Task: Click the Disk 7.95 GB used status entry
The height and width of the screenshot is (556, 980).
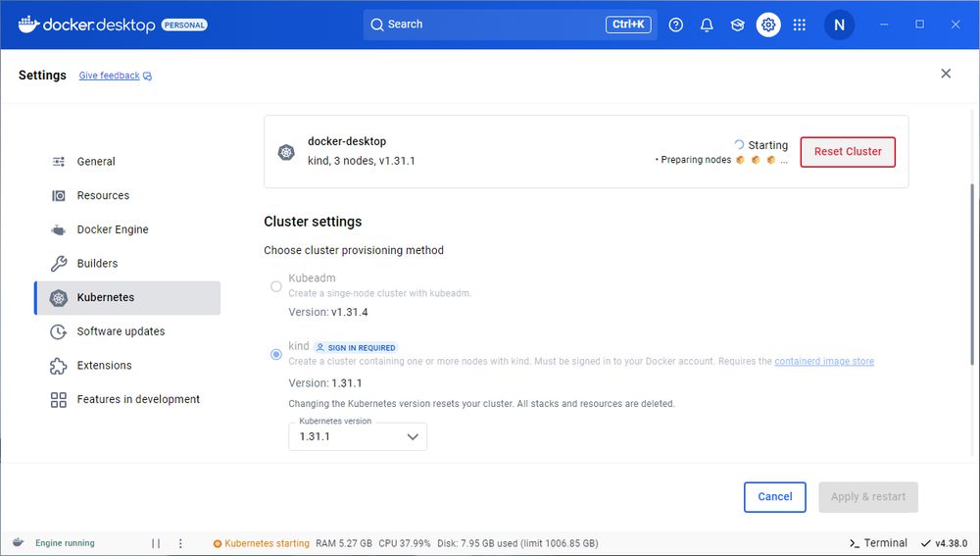Action: tap(517, 543)
